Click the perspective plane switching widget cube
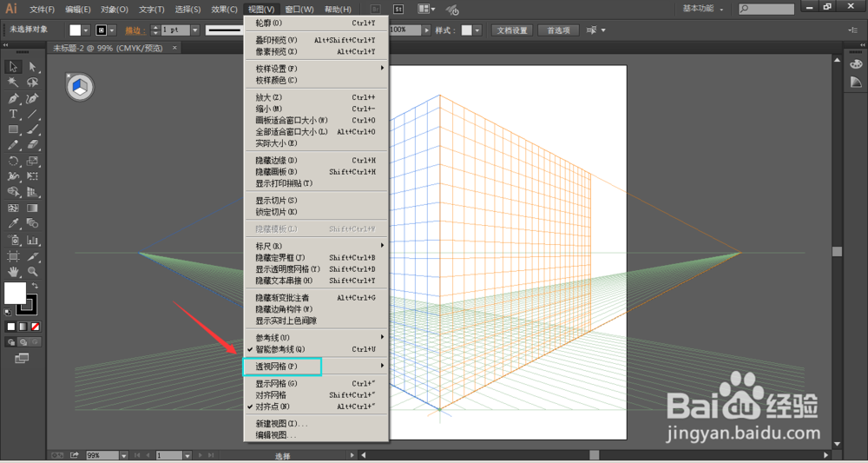The height and width of the screenshot is (463, 868). coord(80,87)
